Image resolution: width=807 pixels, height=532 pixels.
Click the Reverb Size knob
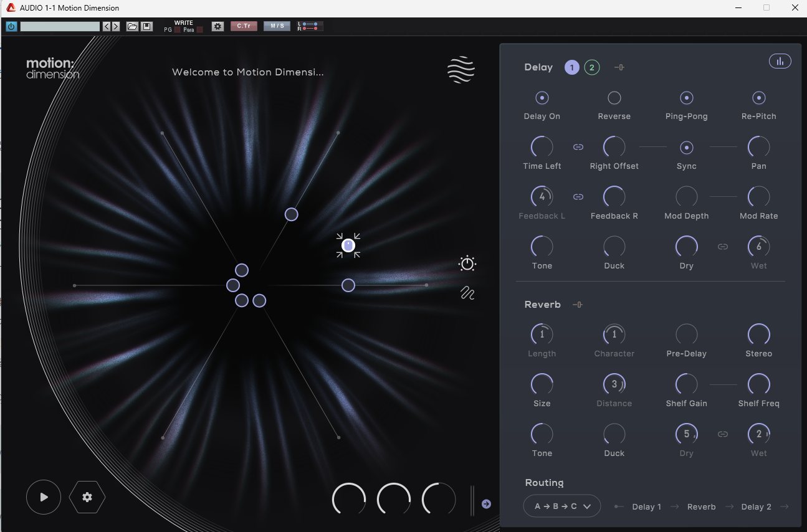click(x=542, y=384)
